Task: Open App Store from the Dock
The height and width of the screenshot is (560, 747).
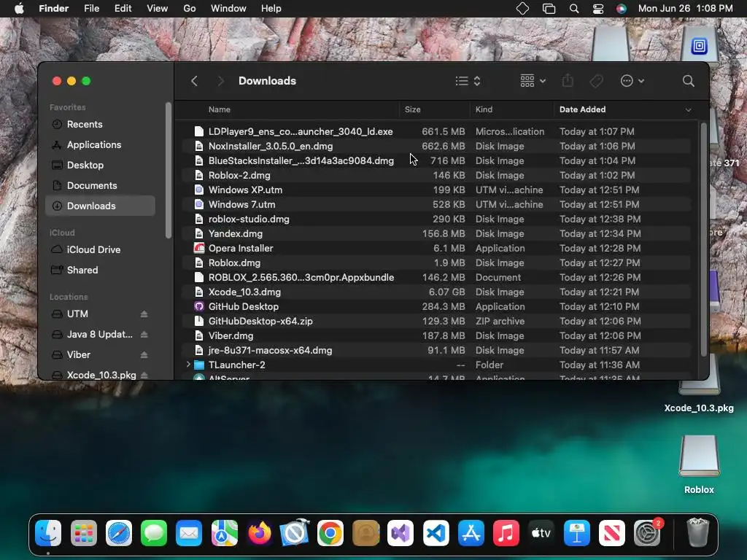Action: [x=471, y=533]
